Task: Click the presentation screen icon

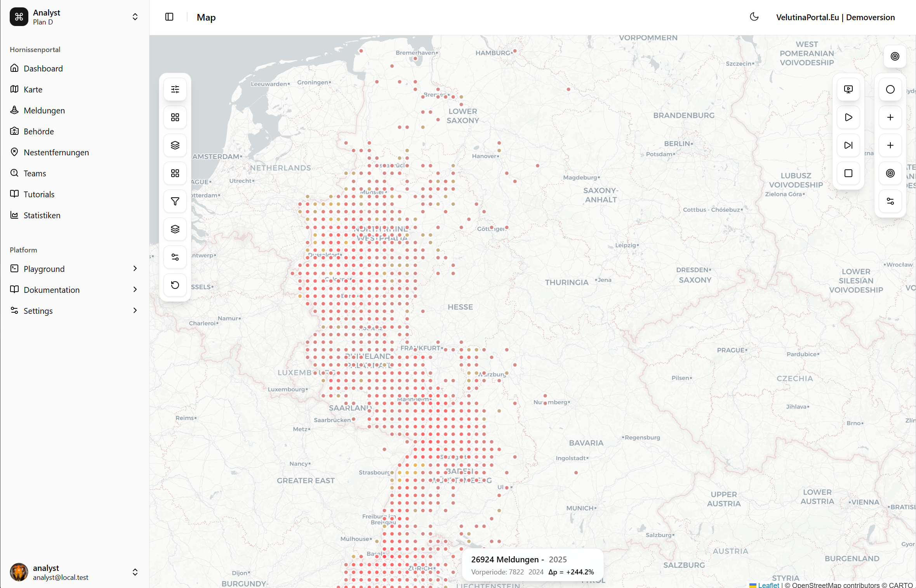Action: (x=848, y=89)
